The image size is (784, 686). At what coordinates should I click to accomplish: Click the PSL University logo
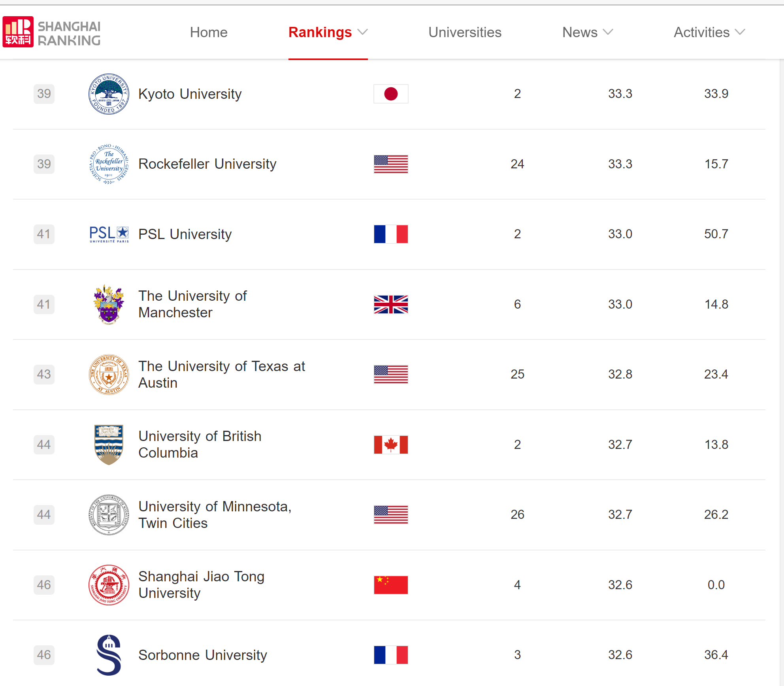[x=109, y=234]
